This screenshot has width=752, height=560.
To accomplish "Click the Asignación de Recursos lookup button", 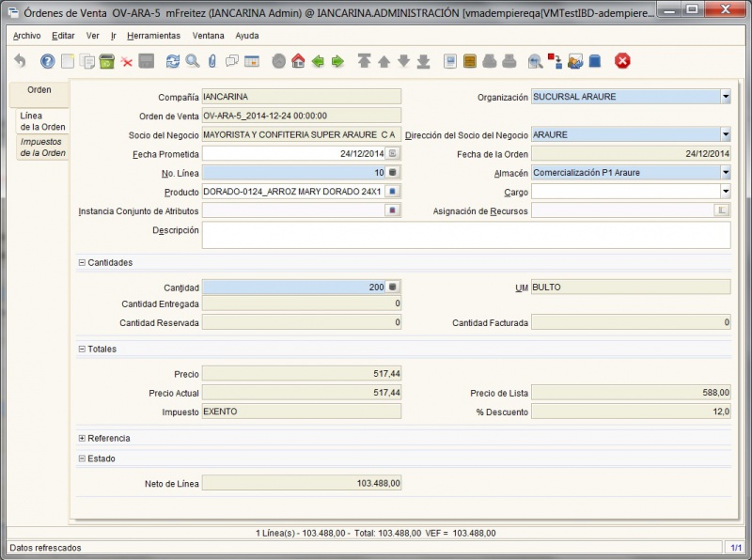I will 722,210.
